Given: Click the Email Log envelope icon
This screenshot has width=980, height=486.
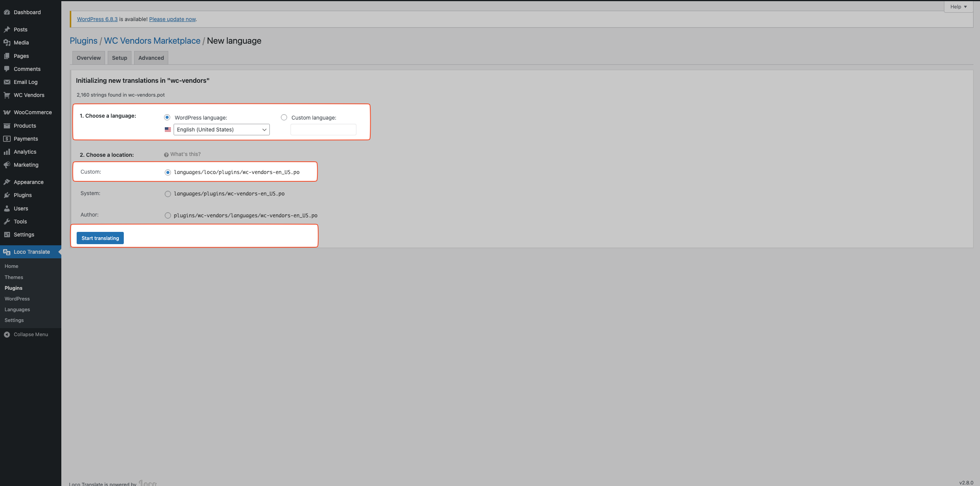Looking at the screenshot, I should coord(7,82).
